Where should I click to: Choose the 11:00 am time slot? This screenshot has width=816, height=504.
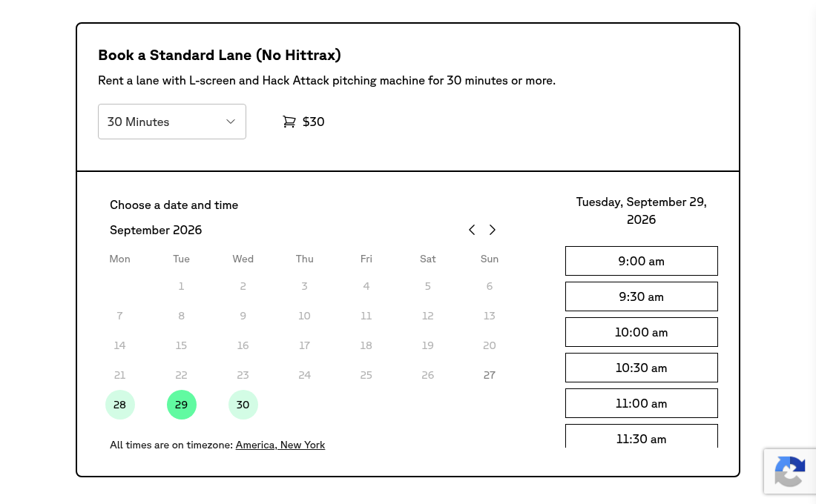tap(641, 404)
